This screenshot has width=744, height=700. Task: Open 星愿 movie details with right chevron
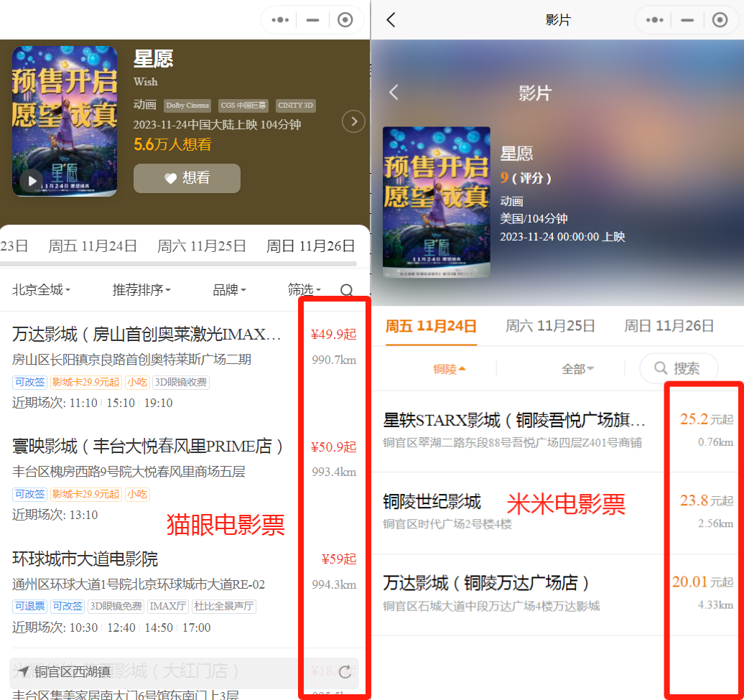coord(353,121)
